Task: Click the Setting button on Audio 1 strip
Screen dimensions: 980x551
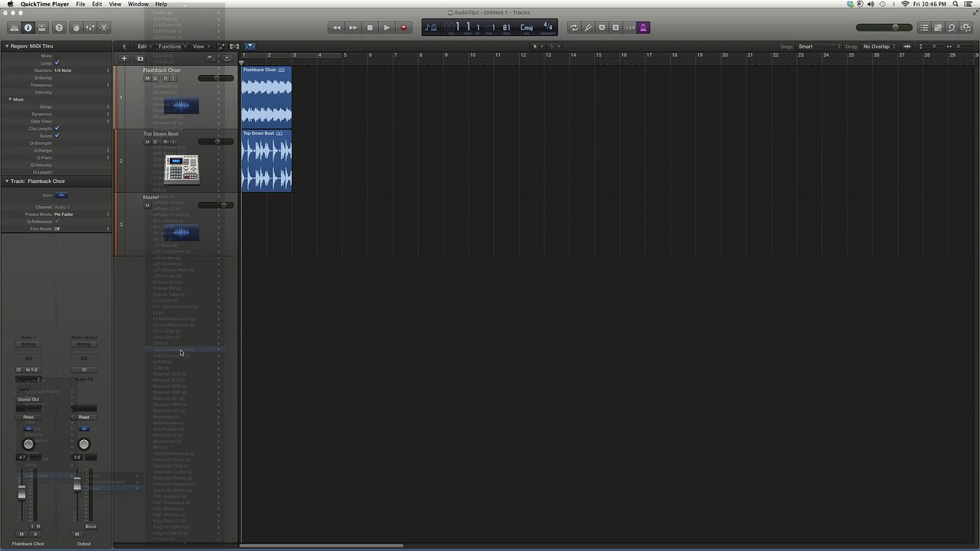Action: click(28, 344)
